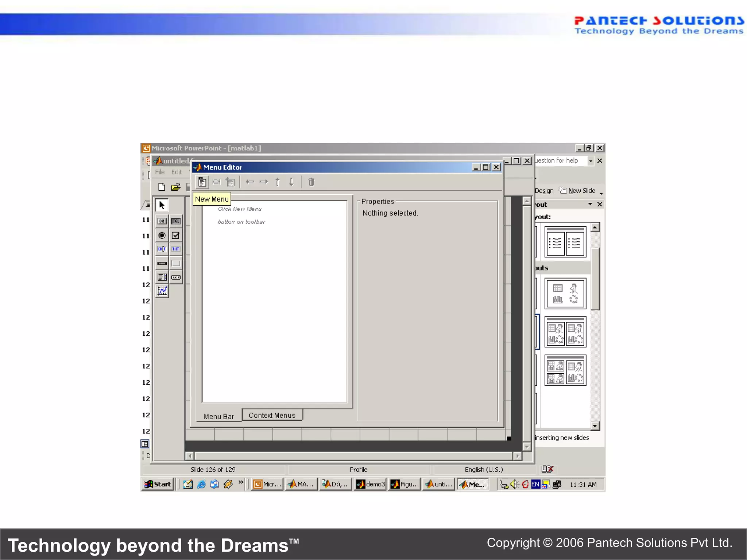Switch to the Context Menus tab

[x=272, y=415]
